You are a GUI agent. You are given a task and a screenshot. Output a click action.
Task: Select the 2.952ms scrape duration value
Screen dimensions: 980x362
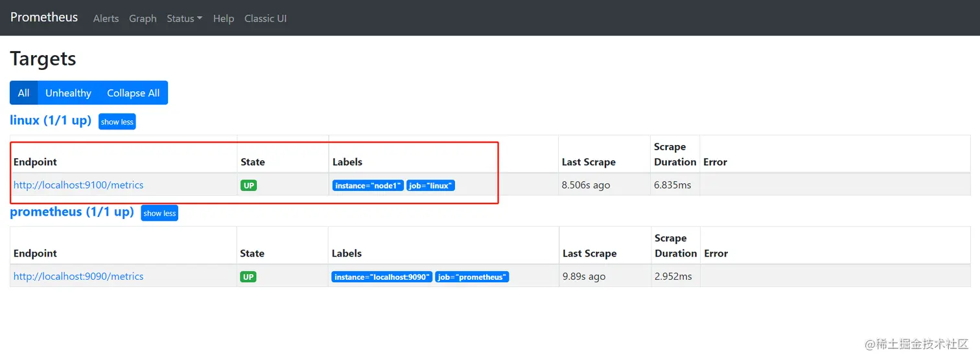click(673, 277)
